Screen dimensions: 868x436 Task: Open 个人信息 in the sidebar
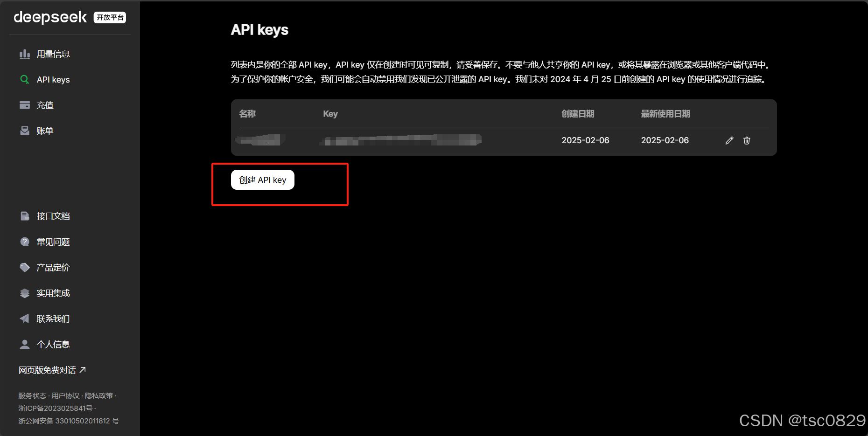(x=53, y=345)
